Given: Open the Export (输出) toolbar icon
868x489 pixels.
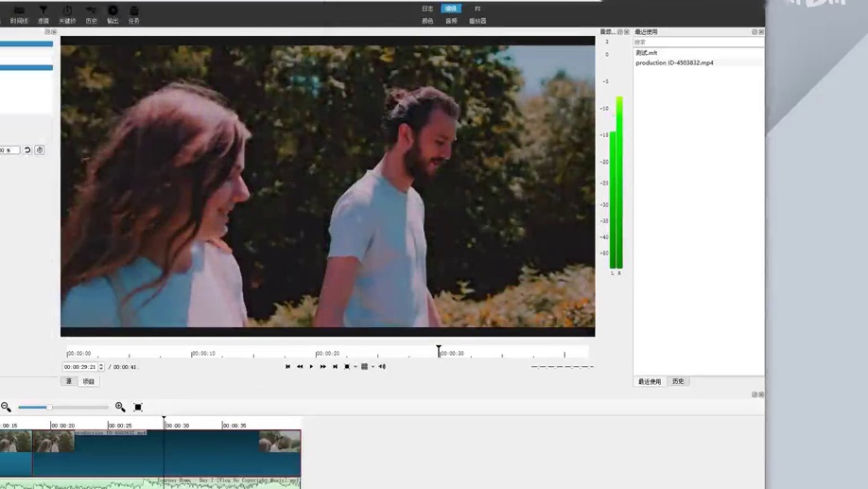Looking at the screenshot, I should coord(113,14).
